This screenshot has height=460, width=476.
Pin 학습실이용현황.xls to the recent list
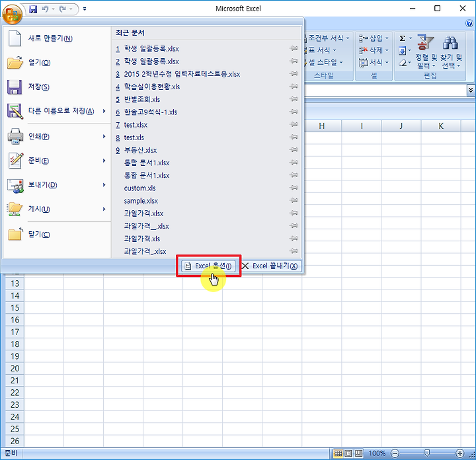294,87
